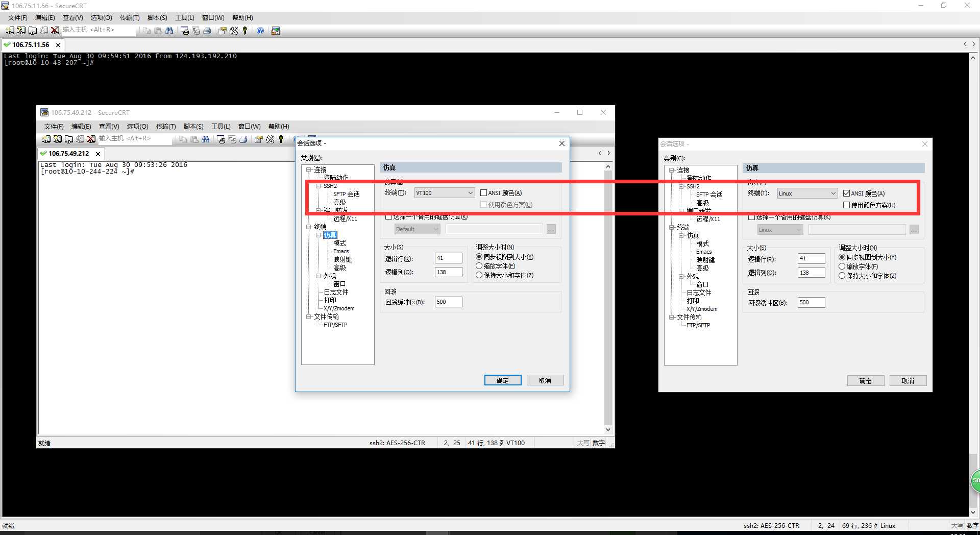Select 同步视图到大小 radio in Linux dialog
Viewport: 980px width, 535px height.
pos(842,257)
